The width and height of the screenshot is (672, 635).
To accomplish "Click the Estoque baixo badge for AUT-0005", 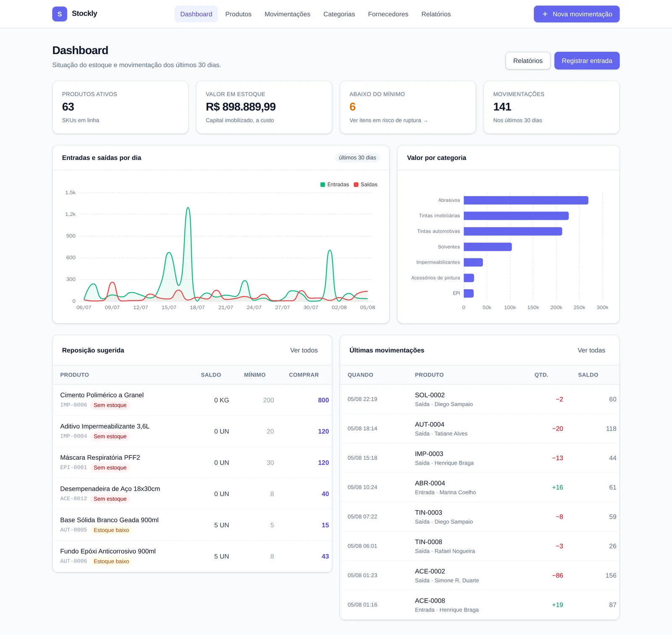I will (x=111, y=530).
